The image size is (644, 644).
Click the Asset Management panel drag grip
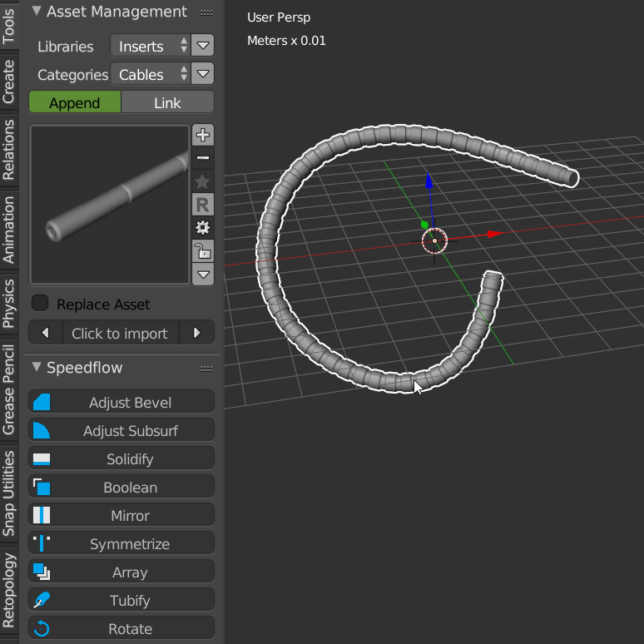(x=206, y=13)
